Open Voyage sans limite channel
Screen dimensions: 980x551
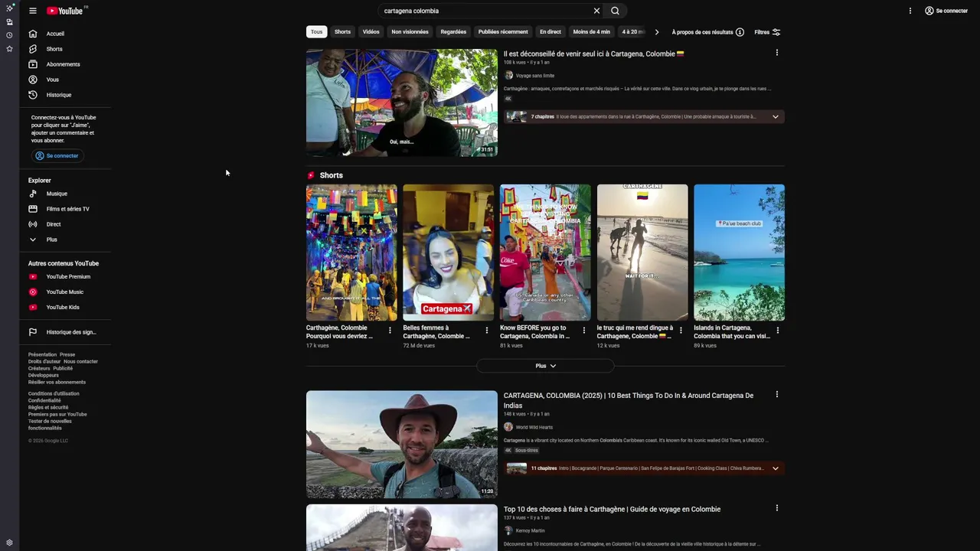[534, 76]
